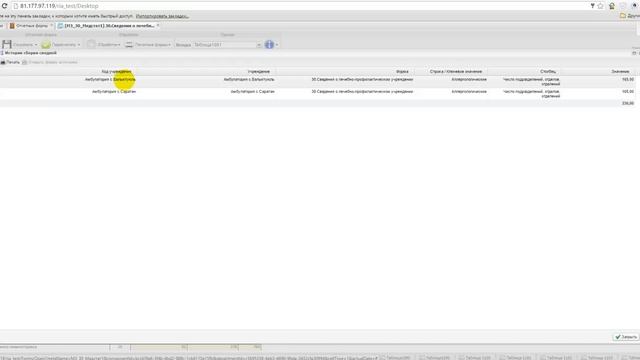This screenshot has height=360, width=640.
Task: Select the first row's Число подразделений column cell
Action: pos(531,81)
